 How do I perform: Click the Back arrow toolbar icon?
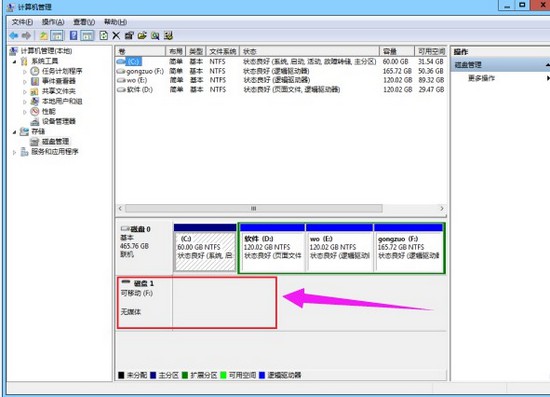point(14,35)
